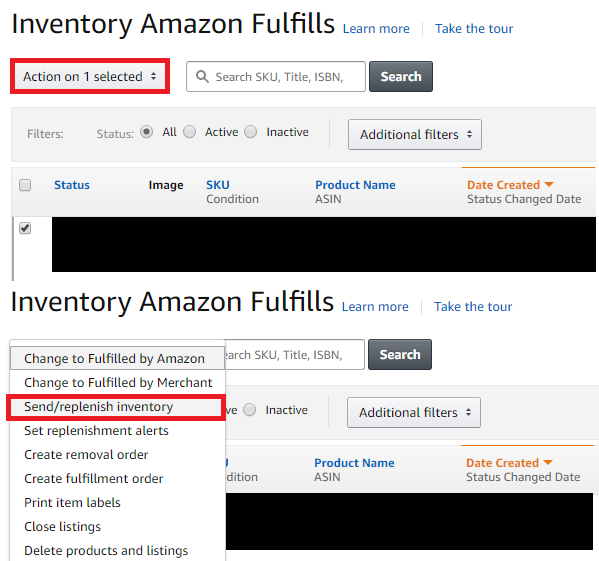Pick Set replenishment alerts option
The height and width of the screenshot is (561, 599).
96,431
